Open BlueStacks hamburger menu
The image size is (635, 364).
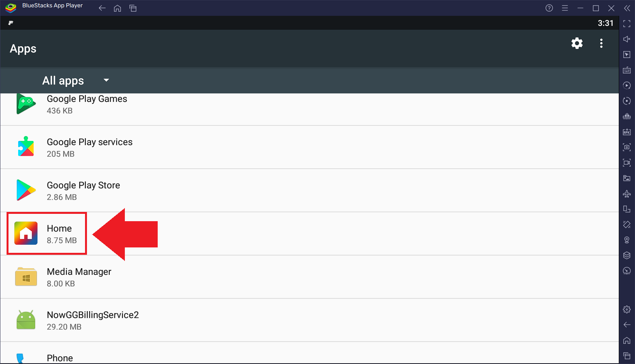pyautogui.click(x=565, y=8)
